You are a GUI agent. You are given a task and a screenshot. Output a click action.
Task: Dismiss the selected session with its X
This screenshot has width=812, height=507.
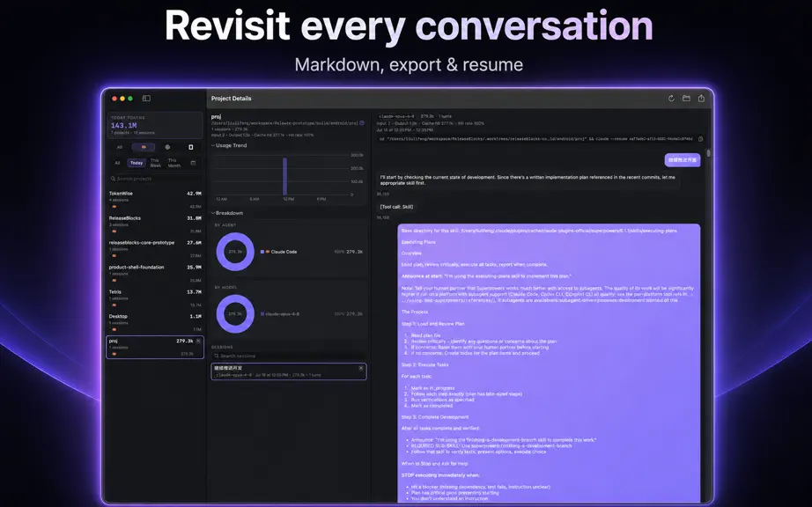click(x=361, y=368)
